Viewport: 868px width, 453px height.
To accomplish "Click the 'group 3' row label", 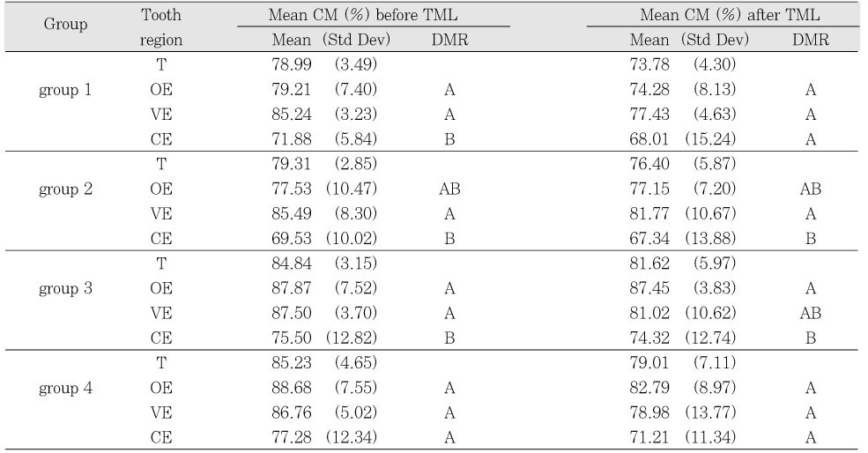I will (x=64, y=287).
